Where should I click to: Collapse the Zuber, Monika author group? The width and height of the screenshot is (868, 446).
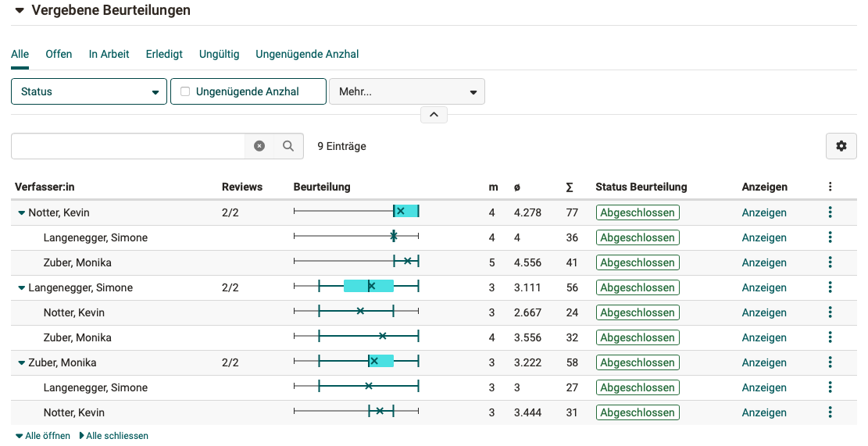[22, 362]
